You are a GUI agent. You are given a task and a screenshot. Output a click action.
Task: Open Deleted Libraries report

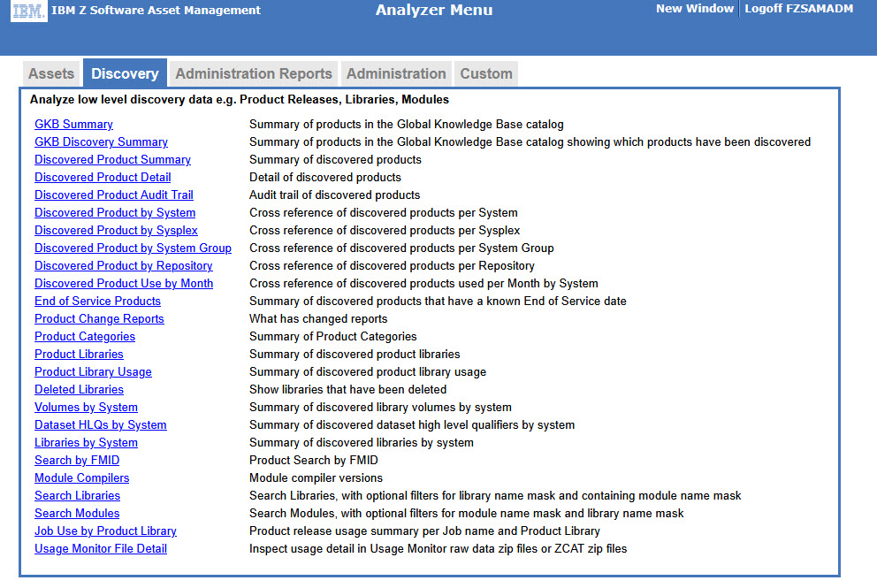(x=79, y=390)
